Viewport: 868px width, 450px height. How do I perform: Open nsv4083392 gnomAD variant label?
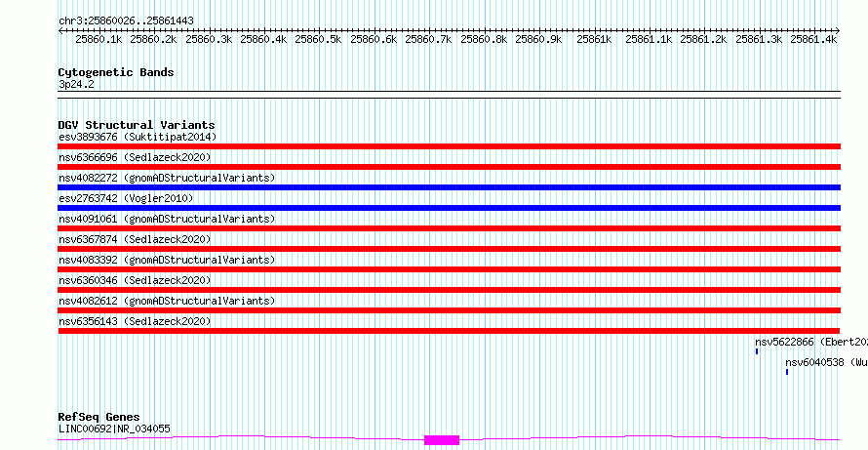click(x=167, y=260)
